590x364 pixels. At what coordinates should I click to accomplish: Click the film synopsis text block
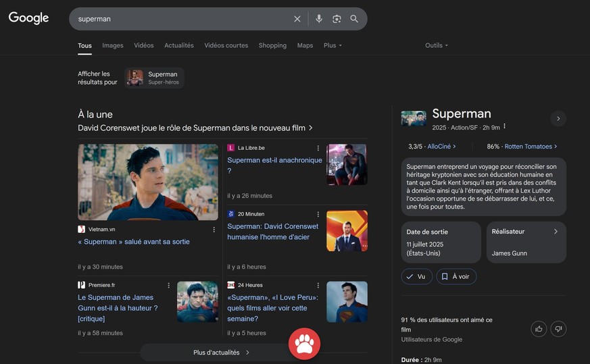pos(483,186)
